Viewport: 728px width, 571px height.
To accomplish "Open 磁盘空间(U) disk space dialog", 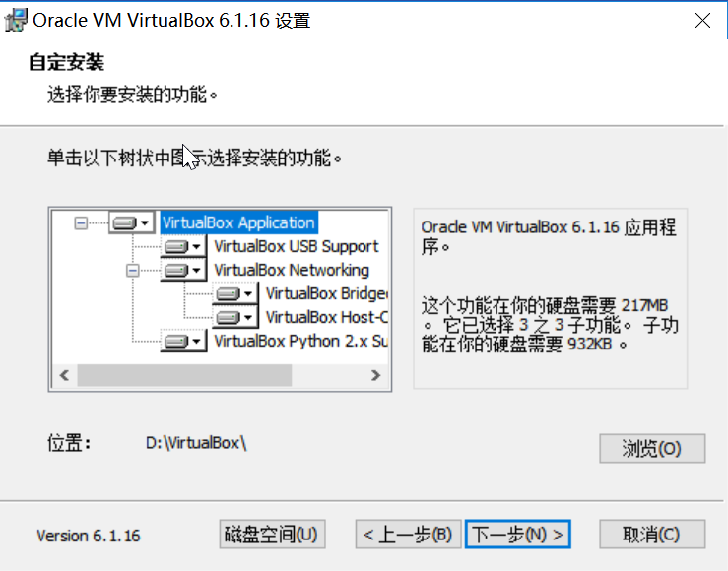I will click(272, 534).
